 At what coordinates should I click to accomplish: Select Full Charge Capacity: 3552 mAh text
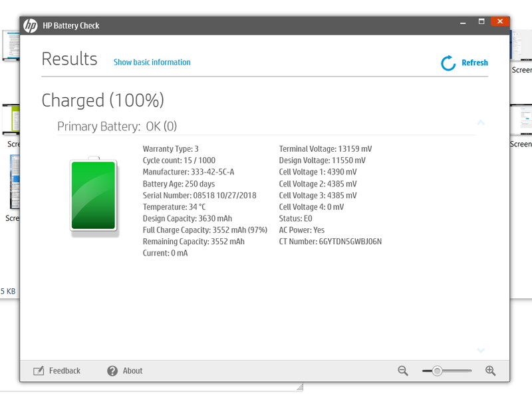click(x=205, y=230)
